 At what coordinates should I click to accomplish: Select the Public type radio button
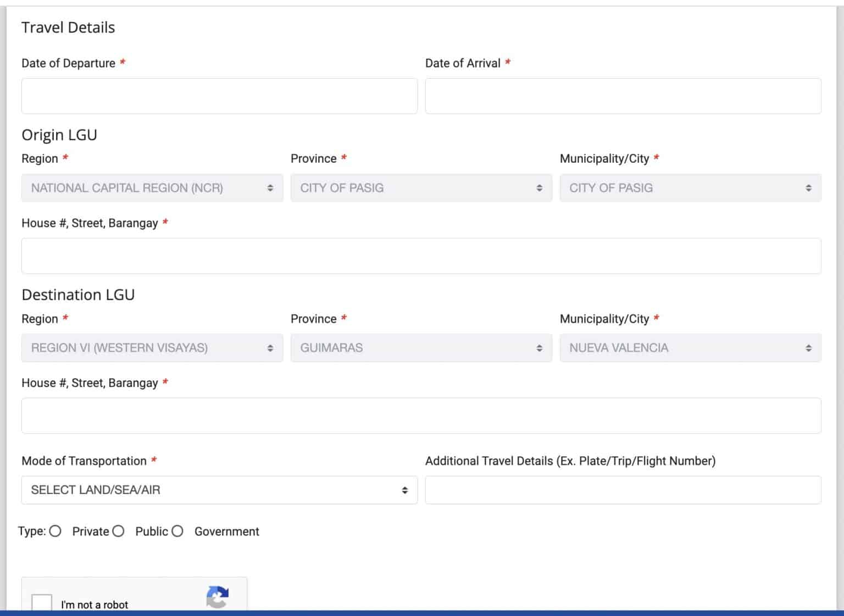pyautogui.click(x=118, y=531)
